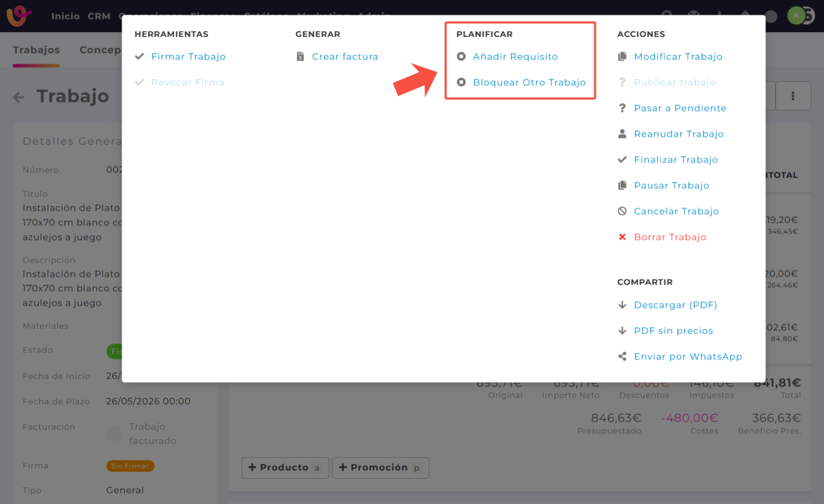Select Bloquear Otro Trabajo
The width and height of the screenshot is (824, 504).
click(529, 82)
